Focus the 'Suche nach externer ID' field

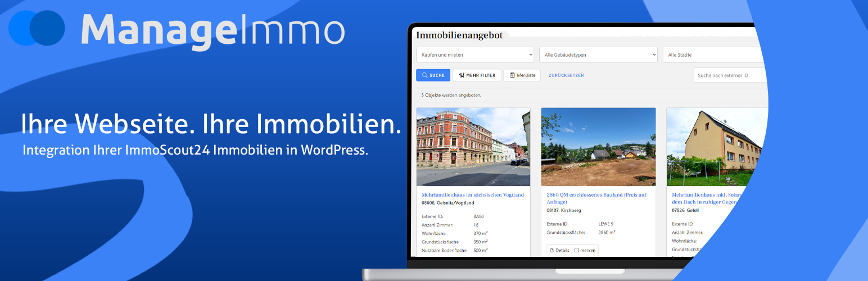point(731,75)
